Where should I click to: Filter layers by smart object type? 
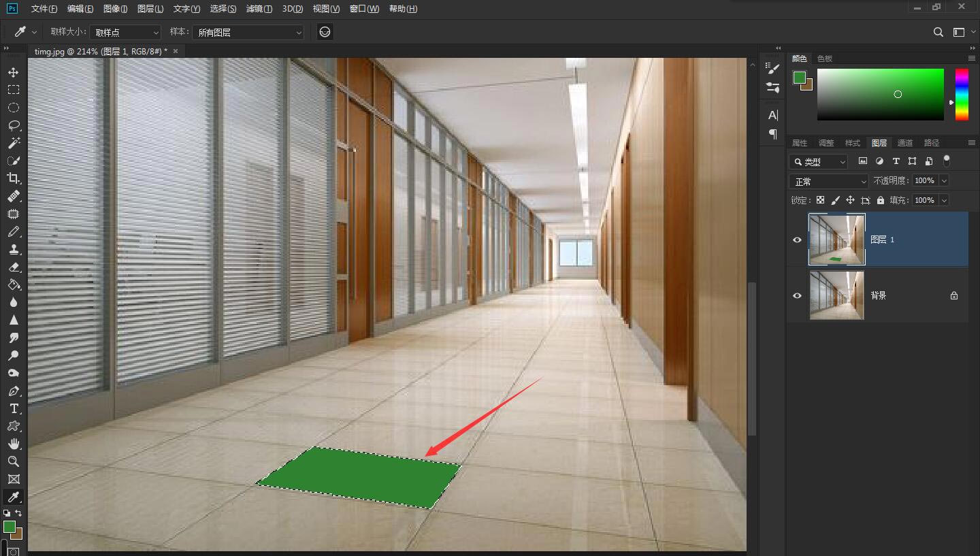click(x=929, y=161)
